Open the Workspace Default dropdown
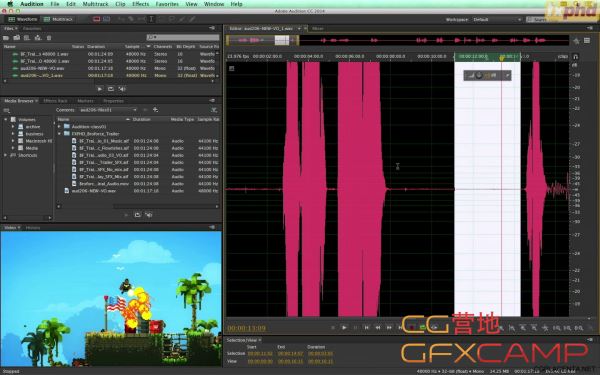The height and width of the screenshot is (375, 600). (497, 20)
